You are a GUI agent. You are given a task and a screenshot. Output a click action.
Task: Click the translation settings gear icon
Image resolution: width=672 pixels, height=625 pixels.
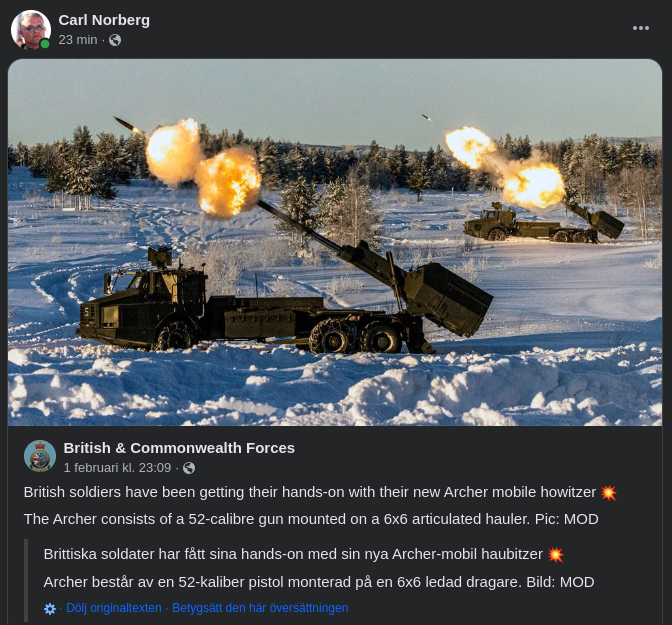pyautogui.click(x=50, y=609)
